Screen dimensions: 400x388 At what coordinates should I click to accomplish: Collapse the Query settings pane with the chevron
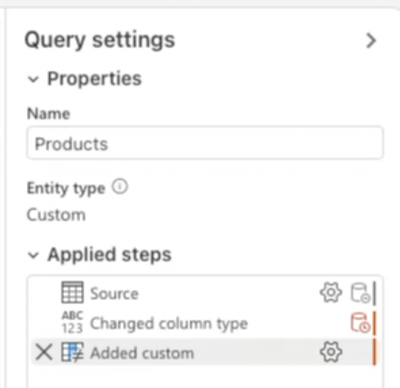tap(371, 41)
